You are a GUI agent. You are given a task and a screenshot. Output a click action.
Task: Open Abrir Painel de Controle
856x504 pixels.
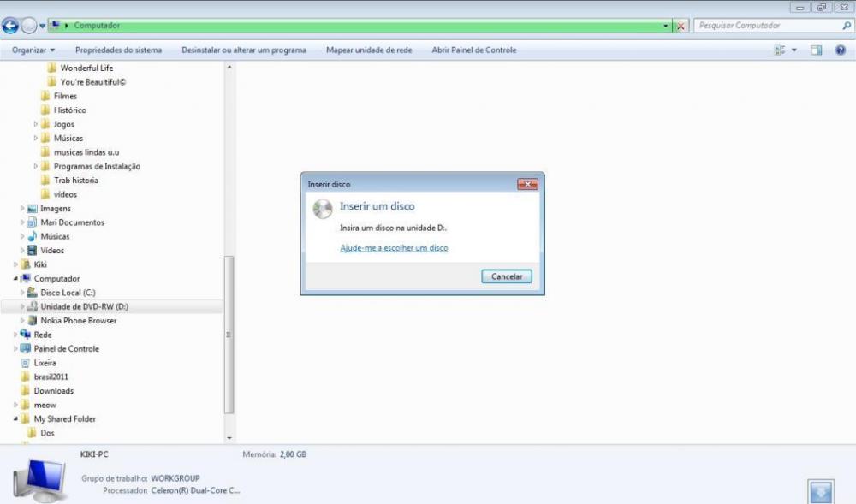474,50
